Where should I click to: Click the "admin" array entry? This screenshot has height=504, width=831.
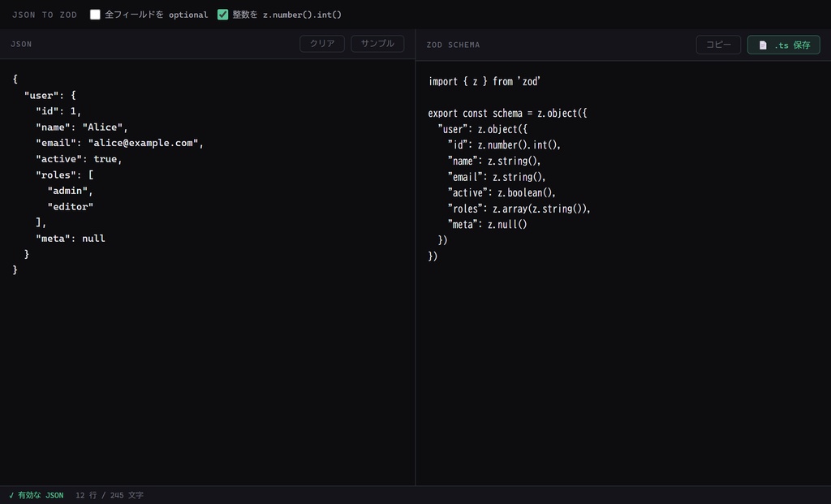pyautogui.click(x=70, y=191)
